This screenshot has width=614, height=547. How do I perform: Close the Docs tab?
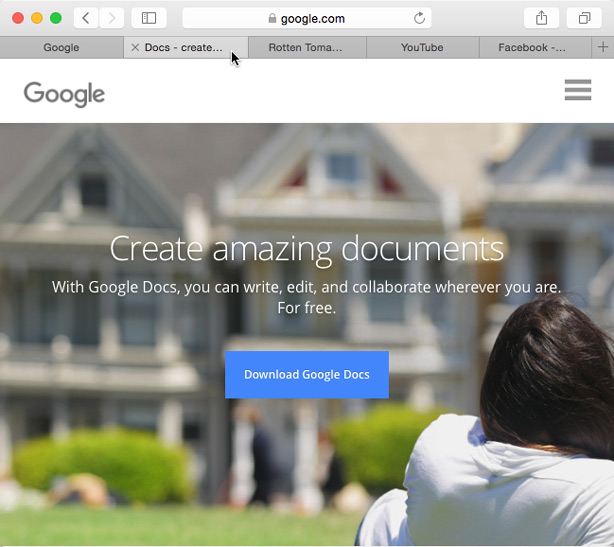[135, 47]
